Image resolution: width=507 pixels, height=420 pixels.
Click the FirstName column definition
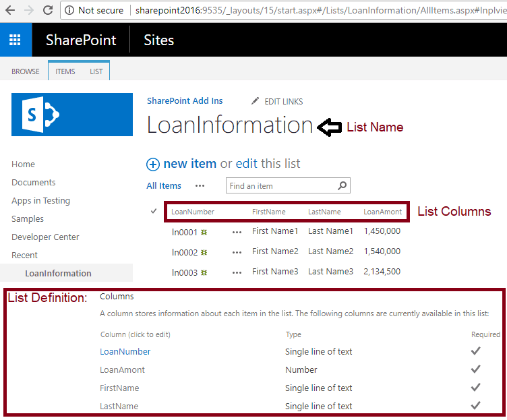click(x=119, y=388)
